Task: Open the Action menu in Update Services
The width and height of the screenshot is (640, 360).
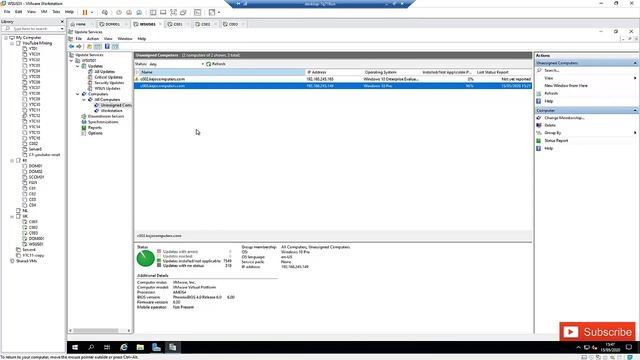Action: tap(93, 39)
